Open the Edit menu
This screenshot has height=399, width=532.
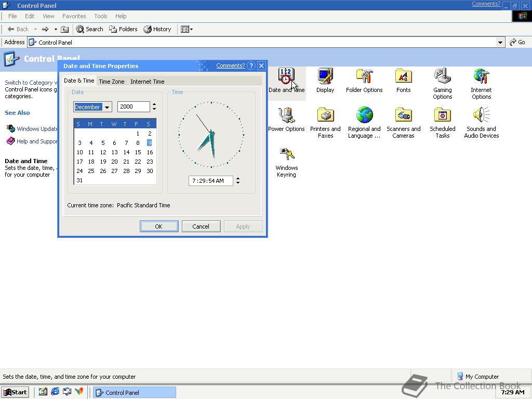(x=30, y=16)
